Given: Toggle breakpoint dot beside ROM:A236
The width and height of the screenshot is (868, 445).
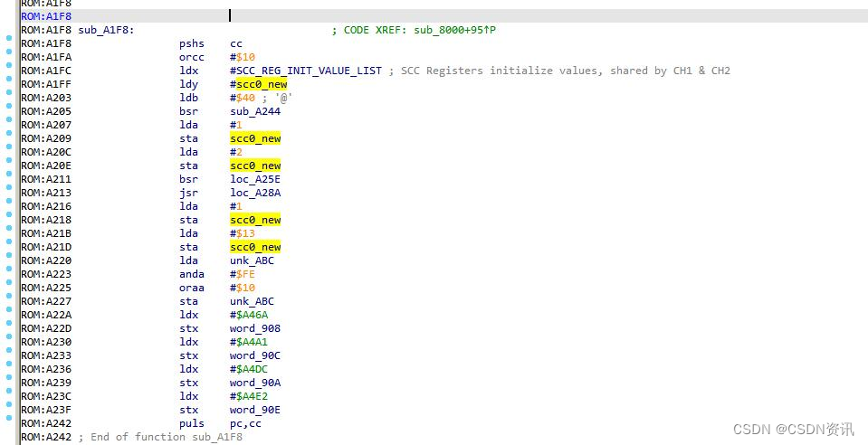Looking at the screenshot, I should tap(9, 364).
